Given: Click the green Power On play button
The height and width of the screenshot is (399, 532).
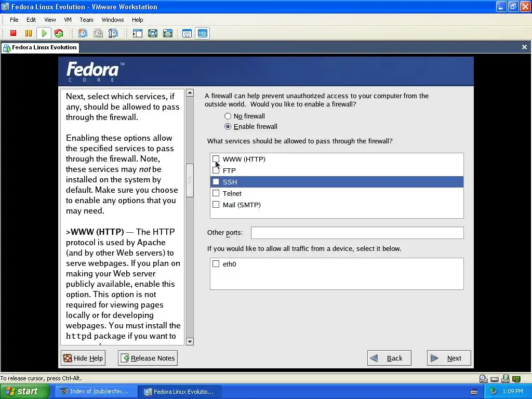Looking at the screenshot, I should click(x=44, y=33).
